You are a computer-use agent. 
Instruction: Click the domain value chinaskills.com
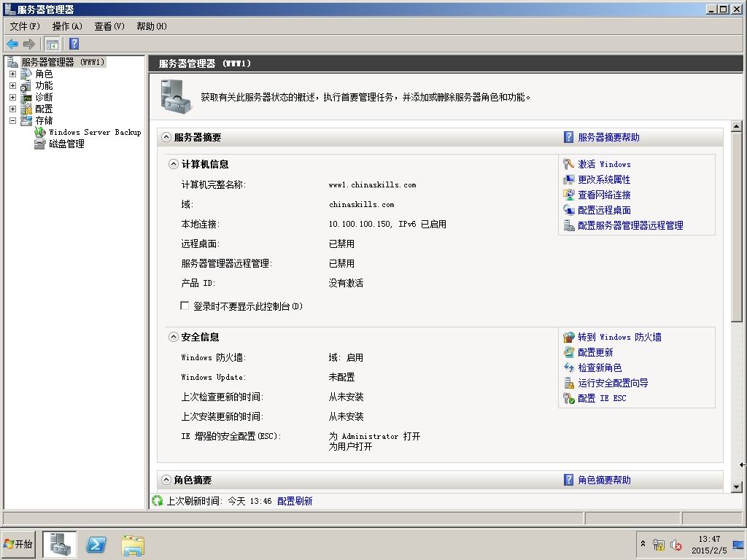(x=362, y=204)
